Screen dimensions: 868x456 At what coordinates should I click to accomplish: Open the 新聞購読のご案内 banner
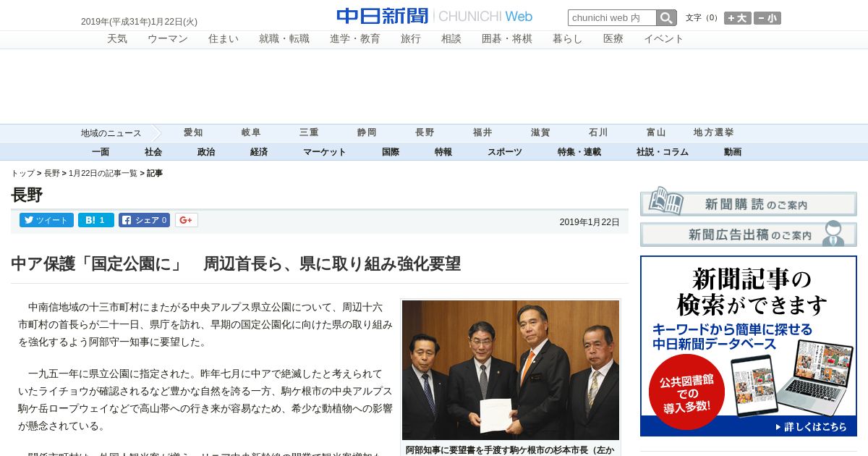pos(749,203)
